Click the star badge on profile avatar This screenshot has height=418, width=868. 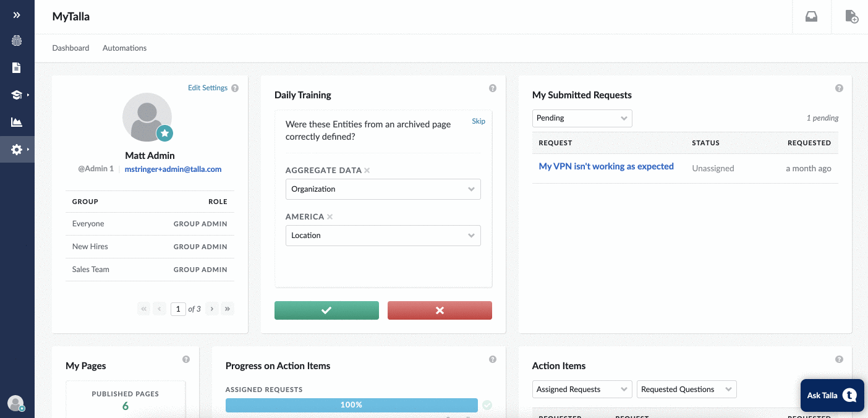point(164,133)
